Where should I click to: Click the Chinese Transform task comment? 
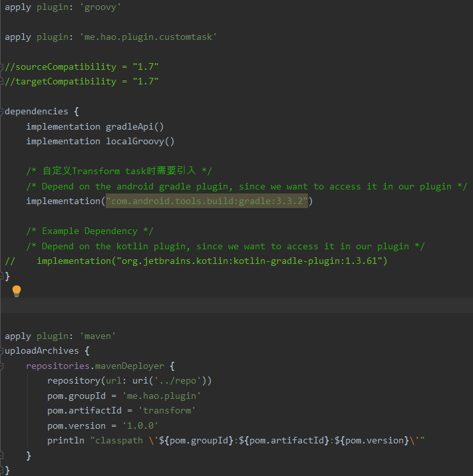pyautogui.click(x=119, y=171)
